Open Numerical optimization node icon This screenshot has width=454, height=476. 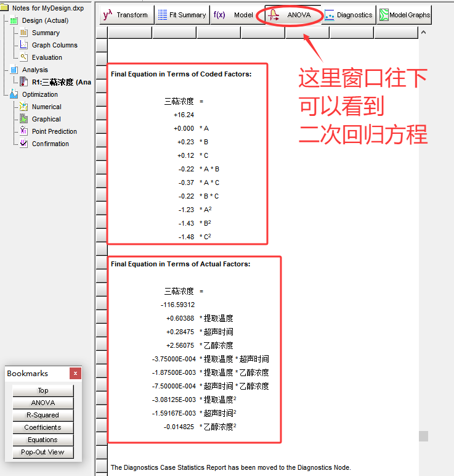pyautogui.click(x=24, y=107)
